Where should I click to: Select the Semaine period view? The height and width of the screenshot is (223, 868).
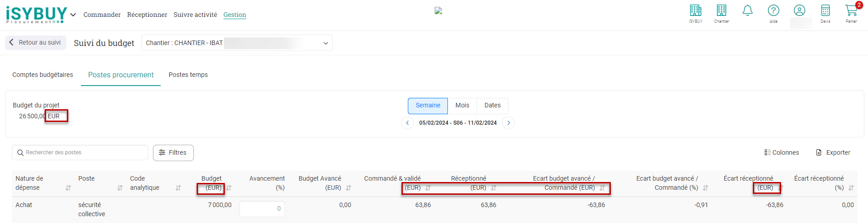[x=427, y=106]
